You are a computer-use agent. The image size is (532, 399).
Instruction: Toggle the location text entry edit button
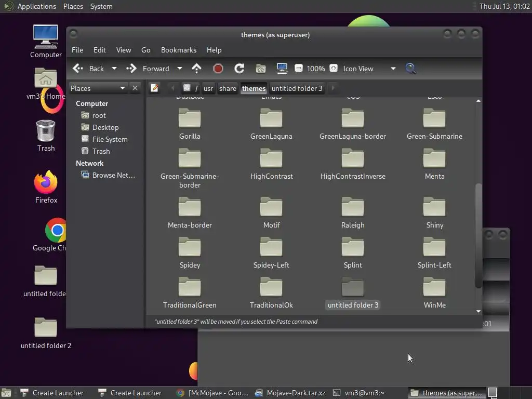point(154,88)
